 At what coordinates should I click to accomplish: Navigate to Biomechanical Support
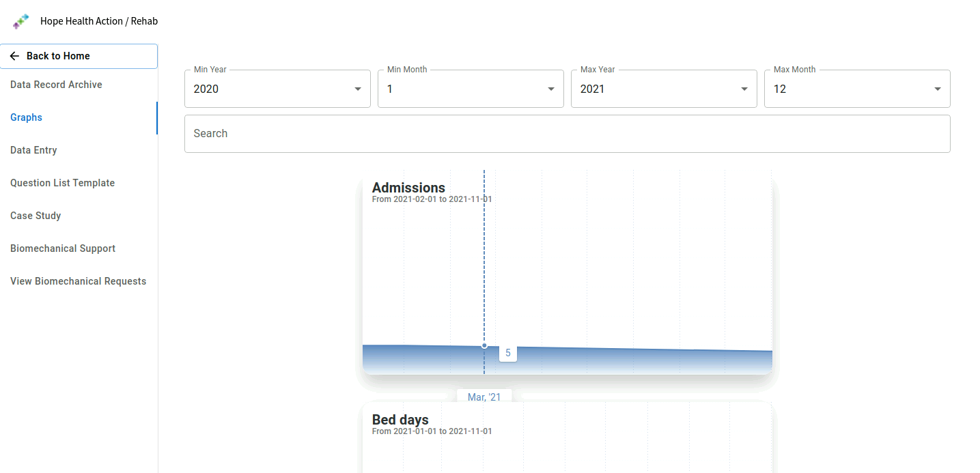[x=63, y=248]
